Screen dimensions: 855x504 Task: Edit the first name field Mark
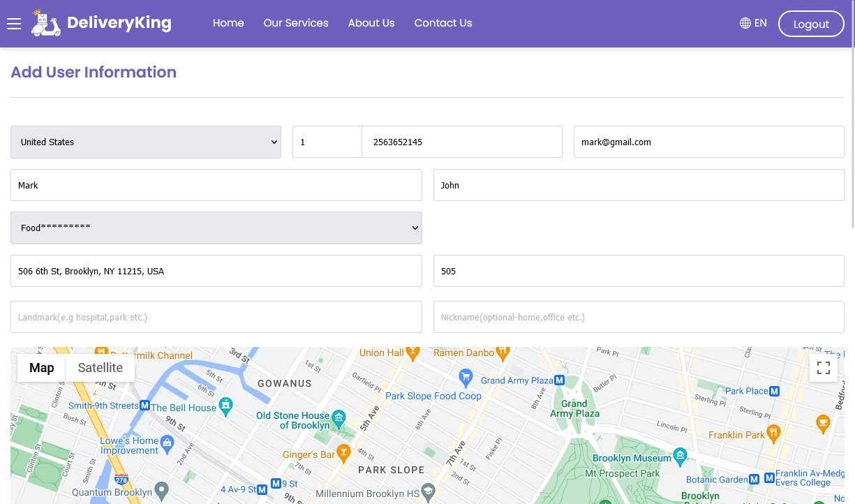click(x=216, y=185)
